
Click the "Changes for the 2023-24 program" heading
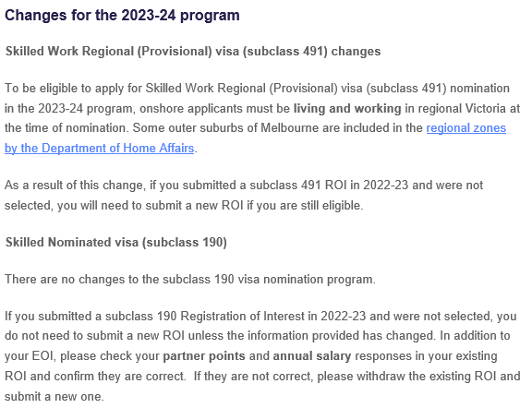coord(122,16)
